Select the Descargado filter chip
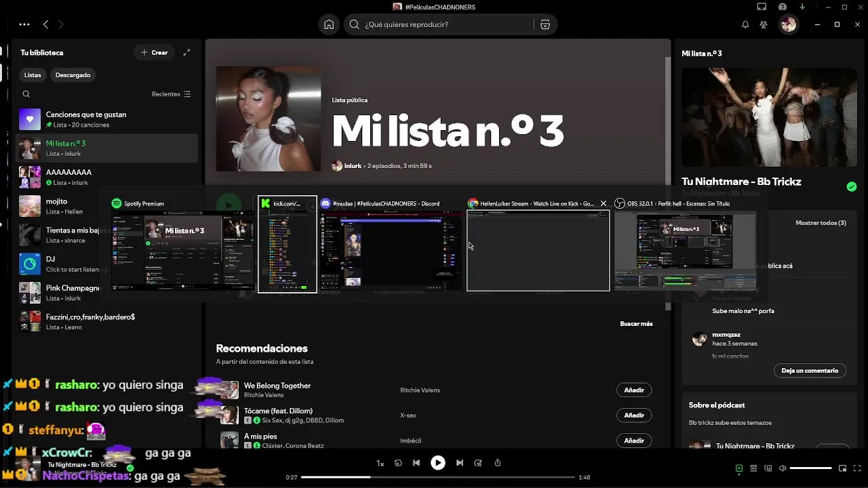 point(73,75)
